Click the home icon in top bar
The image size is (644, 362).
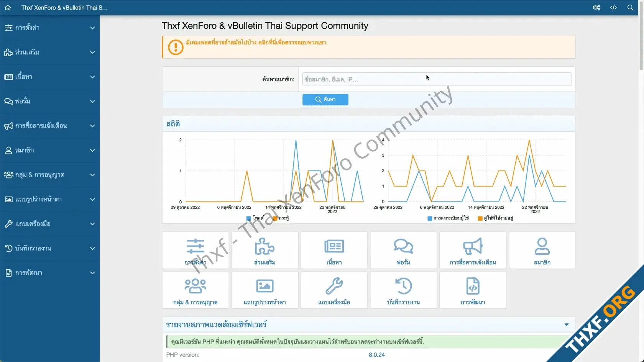(8, 8)
